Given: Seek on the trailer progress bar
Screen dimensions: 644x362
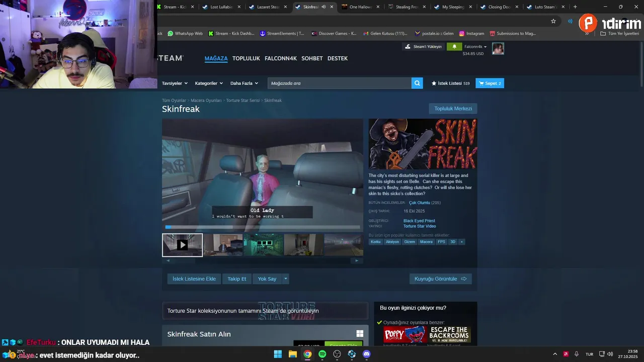Looking at the screenshot, I should tap(262, 227).
